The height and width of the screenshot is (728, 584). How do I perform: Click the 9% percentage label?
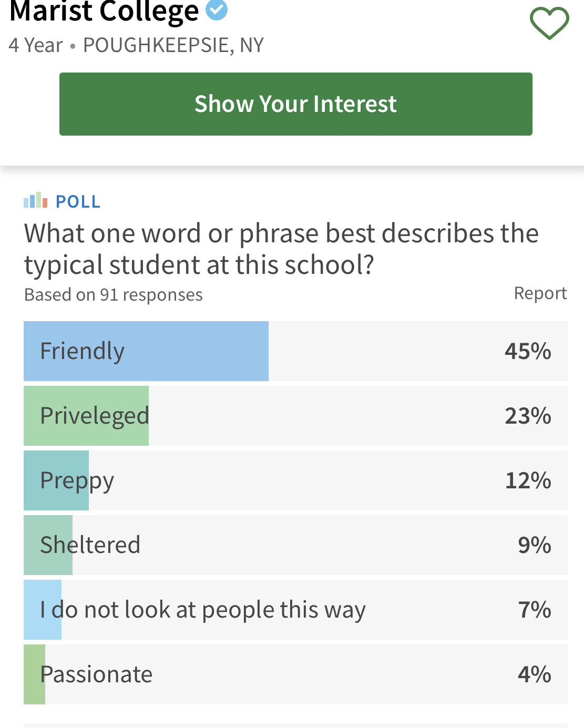pyautogui.click(x=535, y=545)
